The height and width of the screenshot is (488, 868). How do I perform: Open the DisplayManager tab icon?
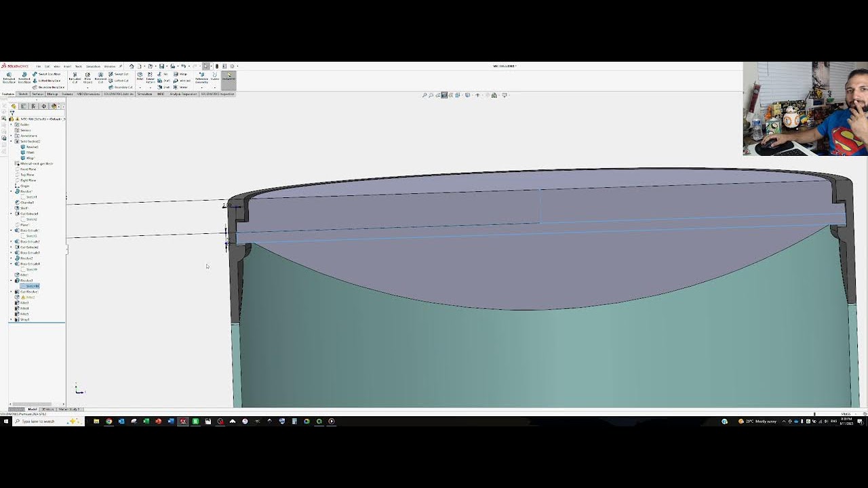[54, 106]
